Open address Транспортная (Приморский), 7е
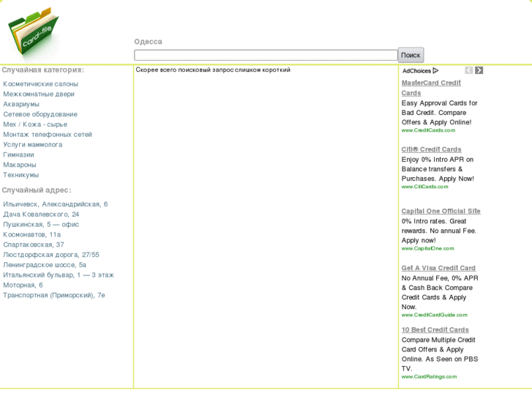Image resolution: width=532 pixels, height=399 pixels. [54, 296]
